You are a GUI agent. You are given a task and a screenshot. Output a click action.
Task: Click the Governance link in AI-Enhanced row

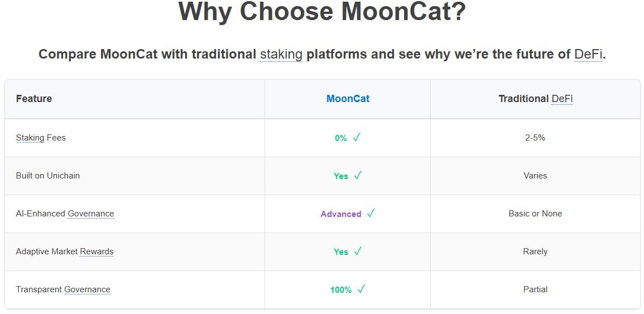[91, 214]
